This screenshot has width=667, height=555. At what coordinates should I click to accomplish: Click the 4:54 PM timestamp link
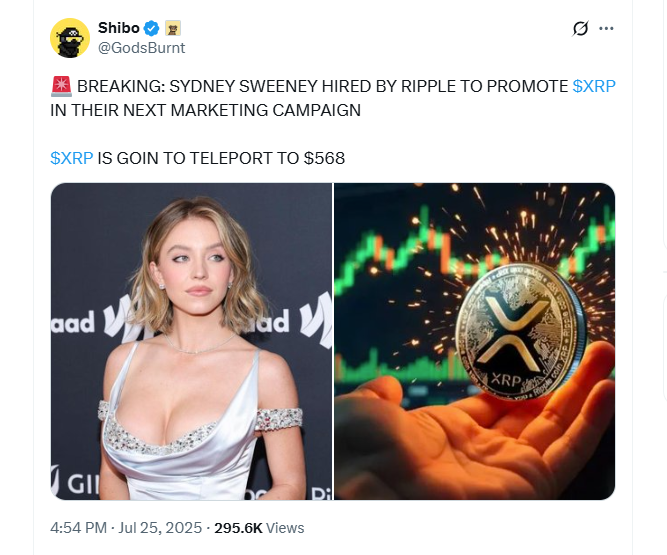click(x=78, y=527)
